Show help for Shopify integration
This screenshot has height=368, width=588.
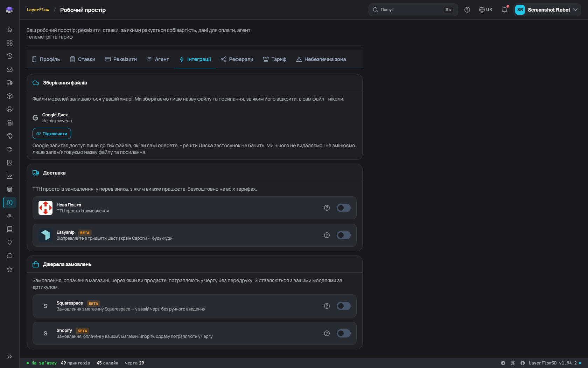tap(327, 333)
